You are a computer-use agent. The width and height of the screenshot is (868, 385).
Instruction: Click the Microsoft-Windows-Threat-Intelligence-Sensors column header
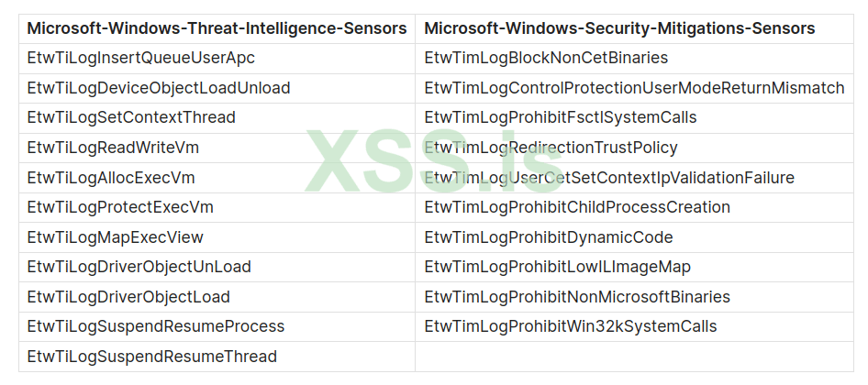[x=217, y=28]
